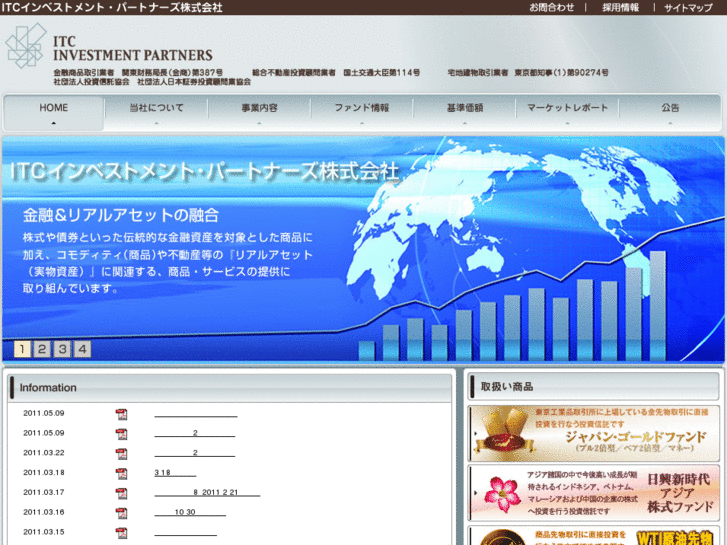
Task: Open the 基準価額 menu tab
Action: click(x=465, y=113)
